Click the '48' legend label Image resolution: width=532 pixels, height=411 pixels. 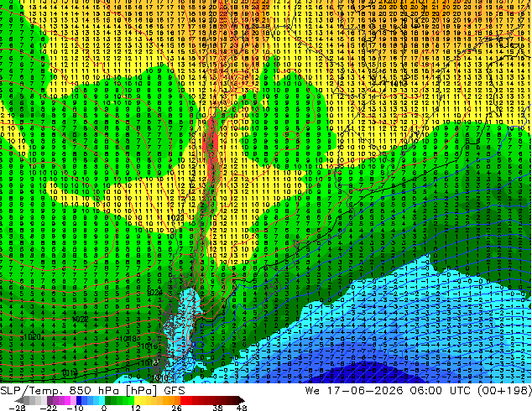click(x=242, y=408)
